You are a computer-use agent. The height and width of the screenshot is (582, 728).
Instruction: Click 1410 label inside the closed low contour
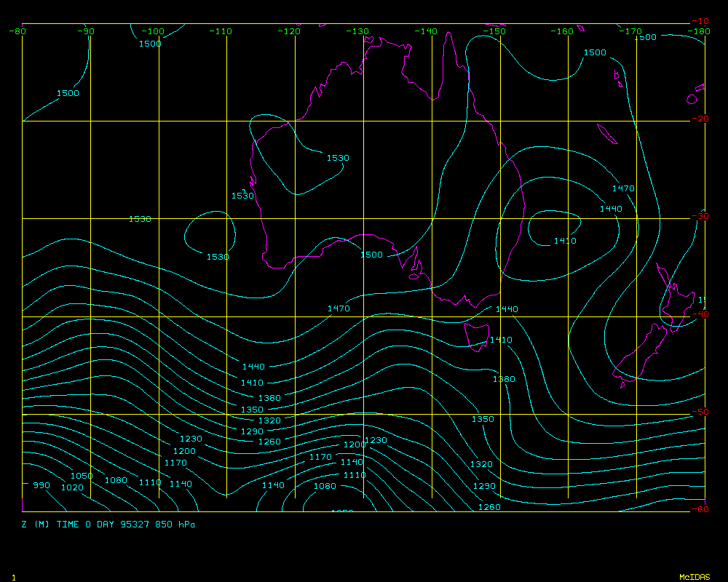pos(565,241)
